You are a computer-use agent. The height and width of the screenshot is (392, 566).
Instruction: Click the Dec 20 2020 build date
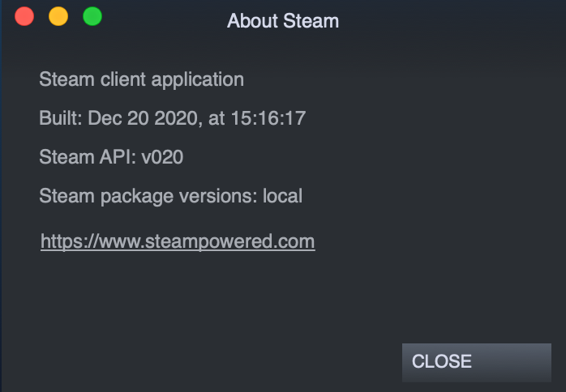143,118
